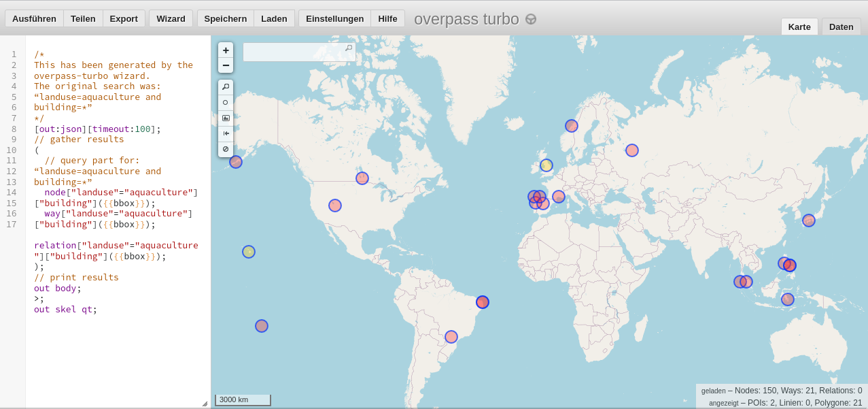Switch to the Karte tab
This screenshot has height=409, width=868.
point(799,27)
